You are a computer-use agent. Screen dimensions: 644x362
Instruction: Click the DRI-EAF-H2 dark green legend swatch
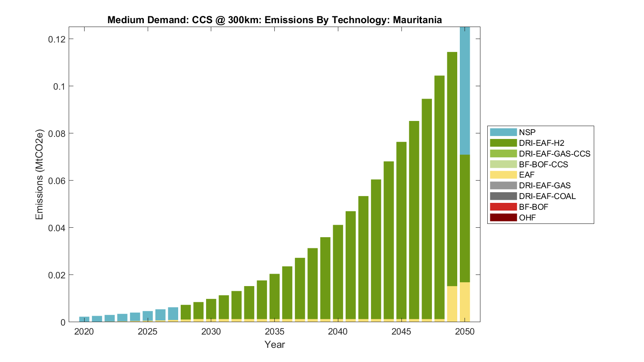[503, 143]
